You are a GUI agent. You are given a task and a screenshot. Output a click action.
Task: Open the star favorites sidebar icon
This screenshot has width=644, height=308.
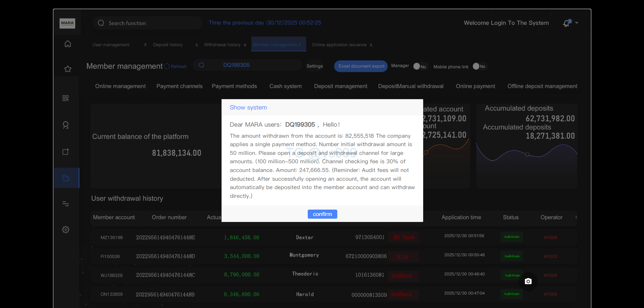click(68, 69)
